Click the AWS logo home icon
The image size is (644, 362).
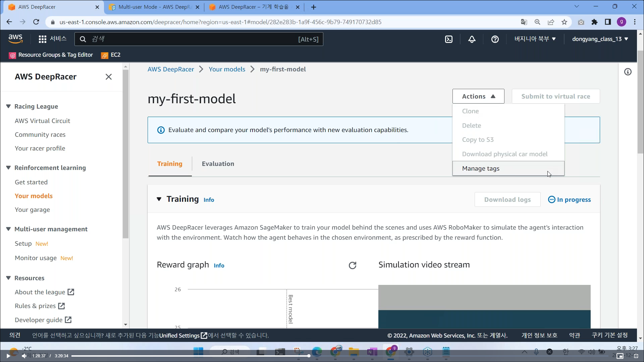coord(15,39)
